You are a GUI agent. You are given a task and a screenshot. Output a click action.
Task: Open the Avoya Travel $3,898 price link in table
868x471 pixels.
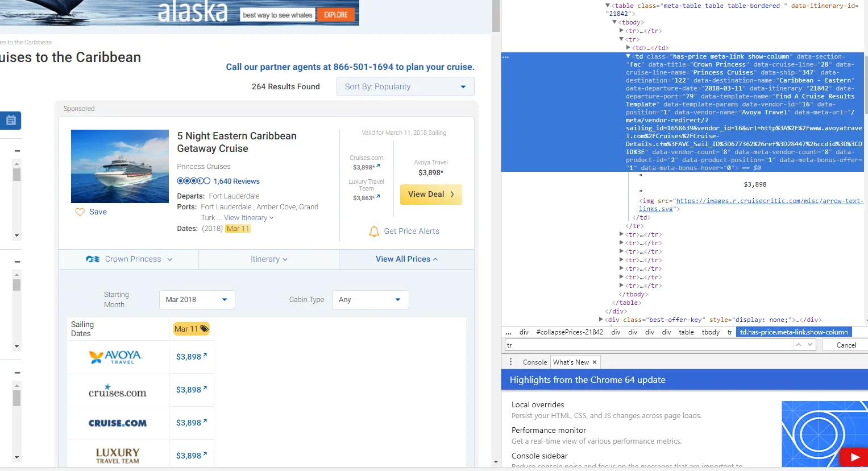pos(192,357)
